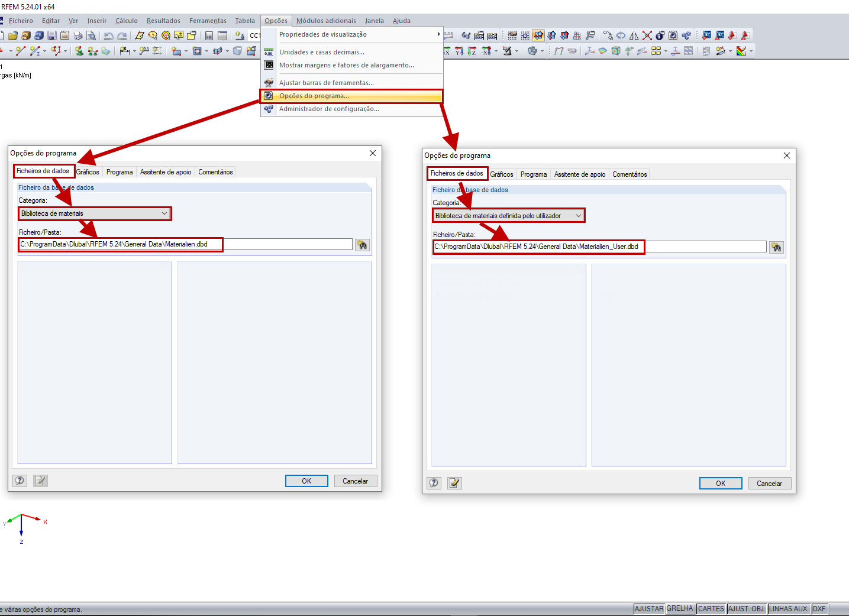Switch to Programa tab in right dialog
This screenshot has height=616, width=849.
click(x=534, y=174)
